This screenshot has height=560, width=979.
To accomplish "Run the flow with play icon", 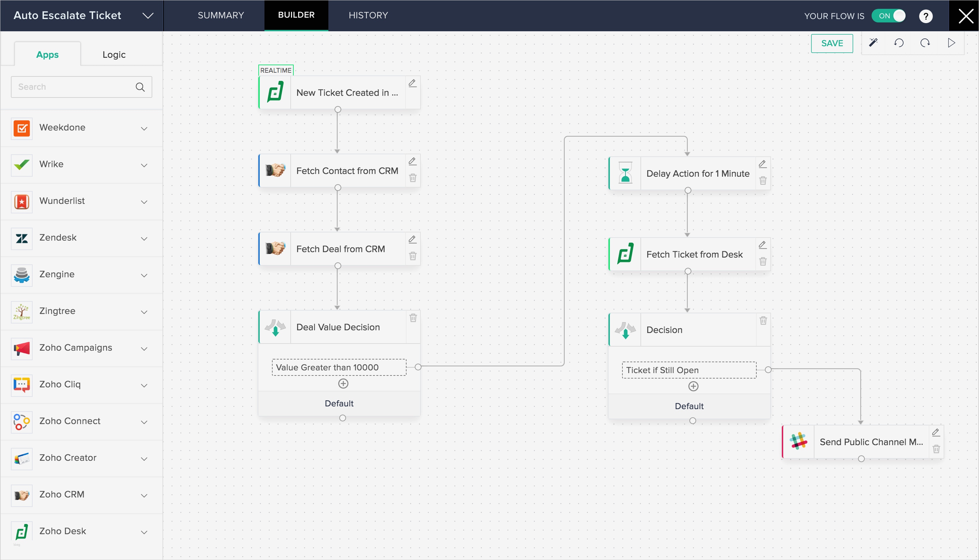I will point(951,43).
